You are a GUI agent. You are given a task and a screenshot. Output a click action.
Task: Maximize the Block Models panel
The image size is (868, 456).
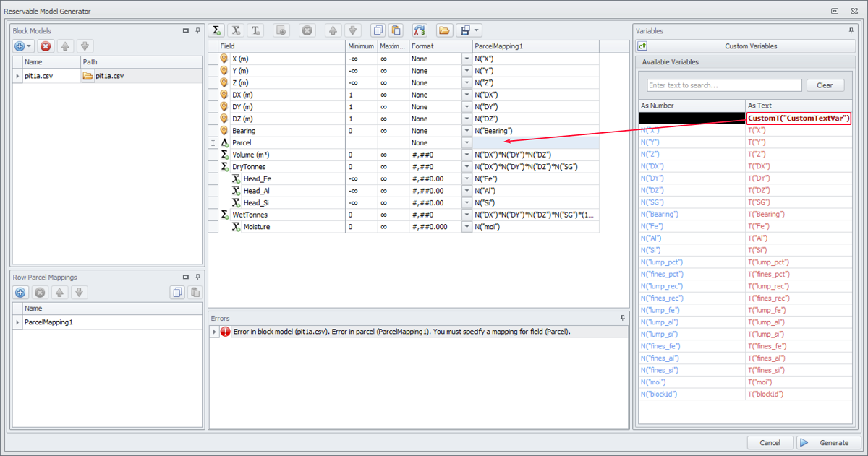tap(186, 31)
